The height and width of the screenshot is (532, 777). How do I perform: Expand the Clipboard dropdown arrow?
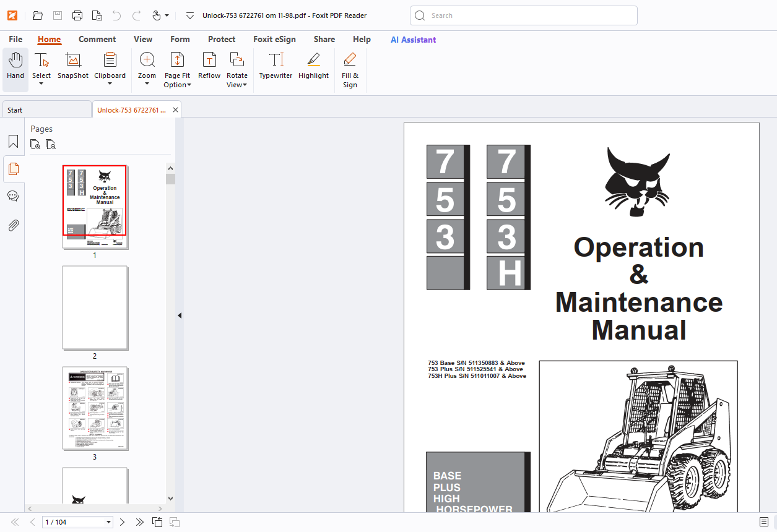pyautogui.click(x=110, y=84)
